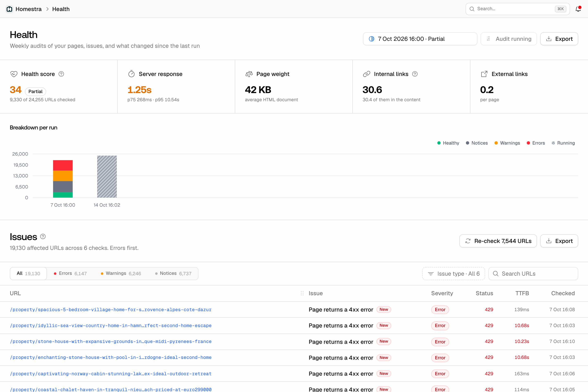588x392 pixels.
Task: Focus the Search URLs field
Action: click(533, 274)
